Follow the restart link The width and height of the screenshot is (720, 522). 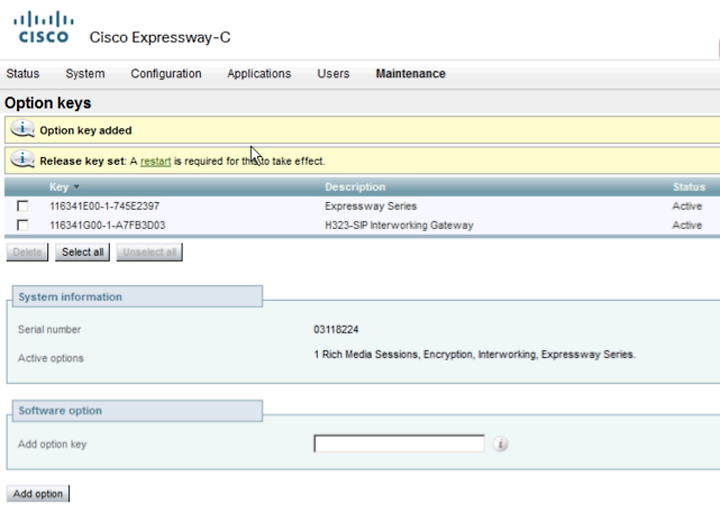pos(156,161)
